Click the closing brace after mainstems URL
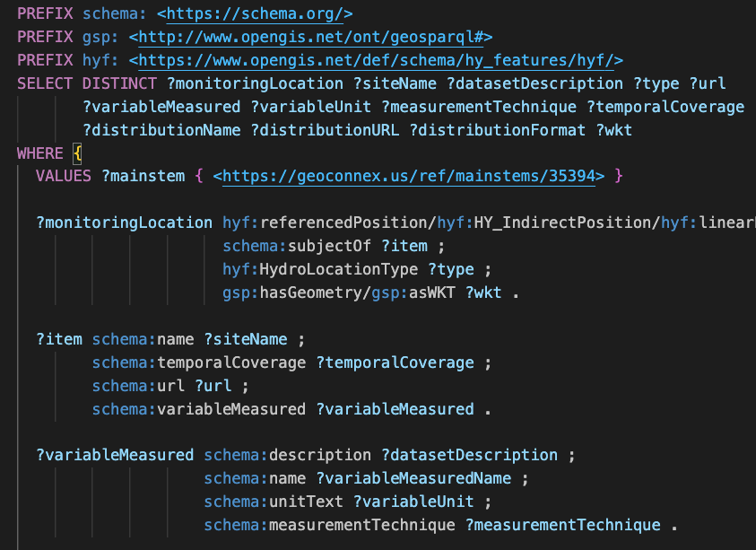 (619, 176)
